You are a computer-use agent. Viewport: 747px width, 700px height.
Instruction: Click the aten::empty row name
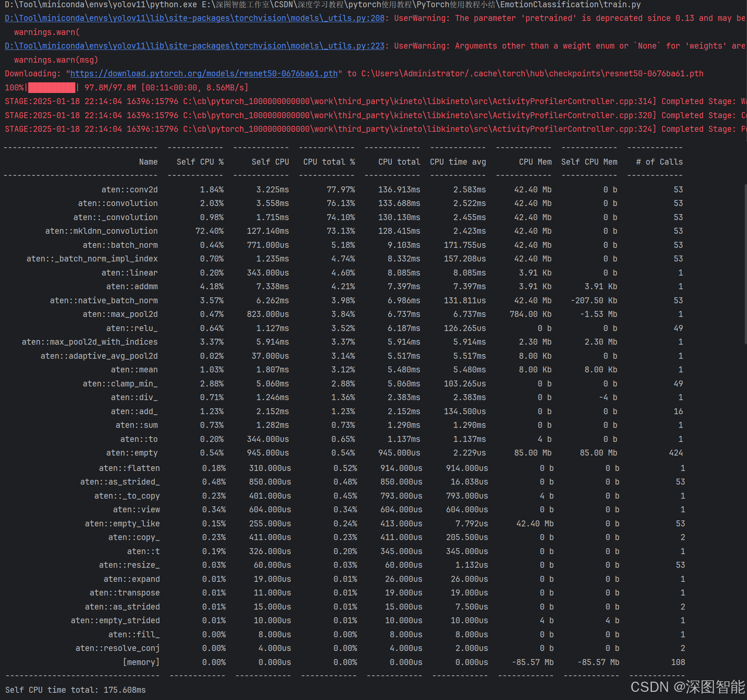coord(132,453)
